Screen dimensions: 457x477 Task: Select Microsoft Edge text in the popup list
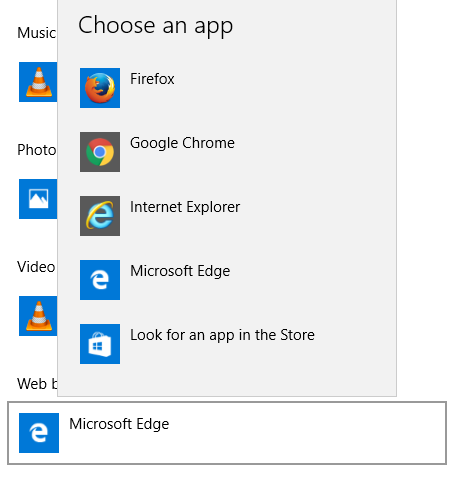(x=180, y=271)
